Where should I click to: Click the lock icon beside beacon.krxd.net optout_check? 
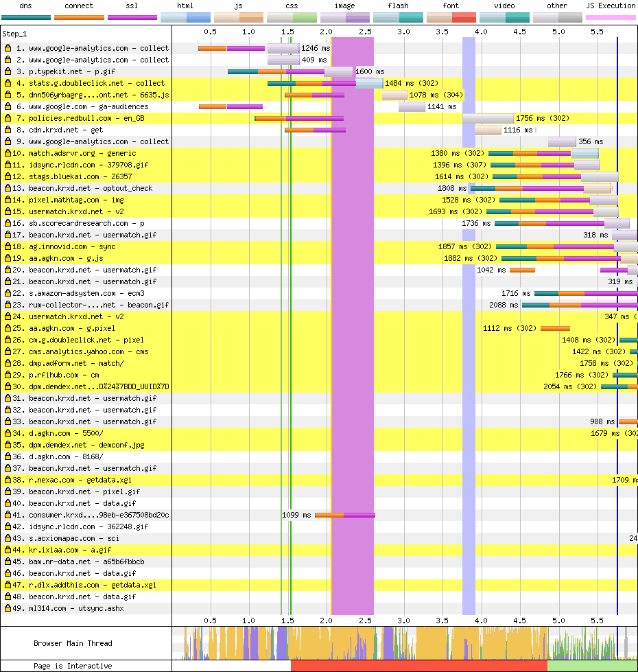pyautogui.click(x=8, y=188)
